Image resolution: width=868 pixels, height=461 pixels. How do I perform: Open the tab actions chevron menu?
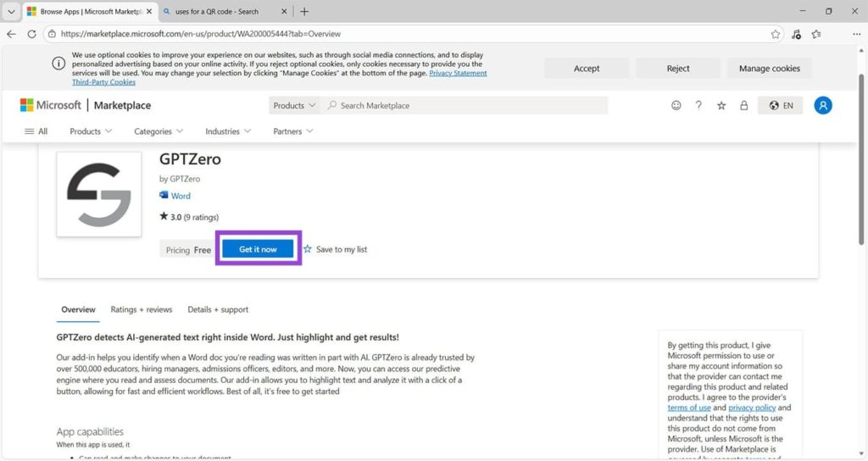11,11
